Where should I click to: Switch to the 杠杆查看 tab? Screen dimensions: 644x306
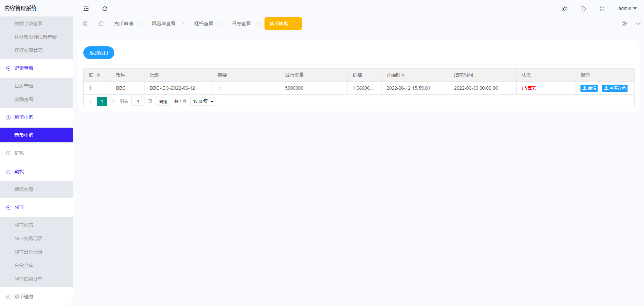203,24
